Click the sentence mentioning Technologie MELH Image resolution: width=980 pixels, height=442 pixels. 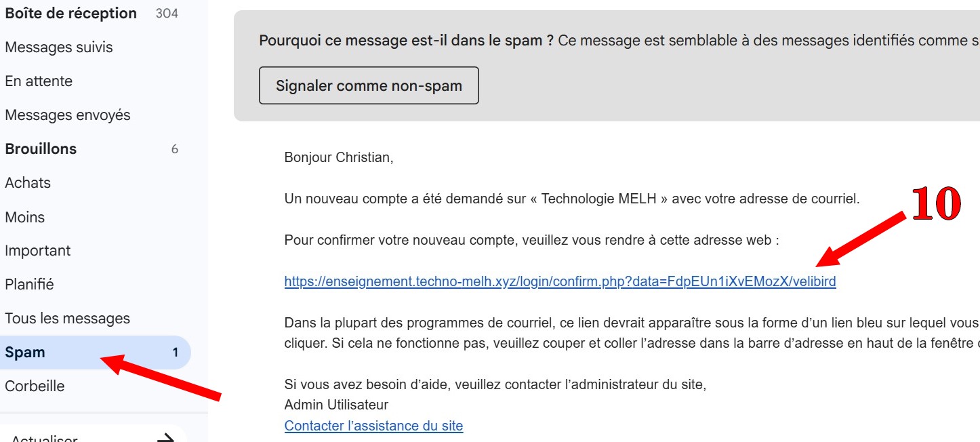571,199
